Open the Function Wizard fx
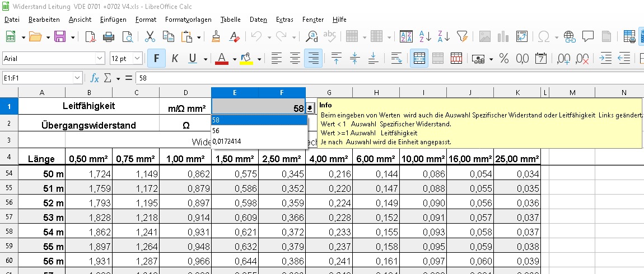644x274 pixels. click(x=95, y=78)
